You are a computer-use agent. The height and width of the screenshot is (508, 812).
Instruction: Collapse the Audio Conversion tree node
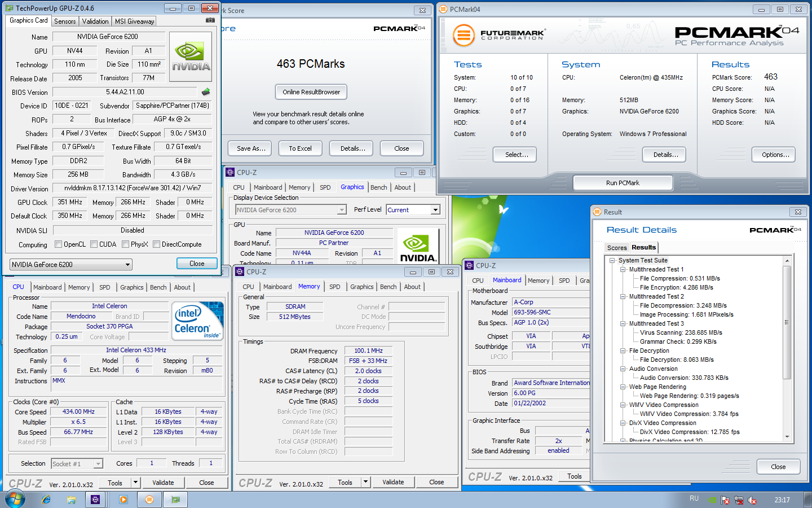(623, 369)
